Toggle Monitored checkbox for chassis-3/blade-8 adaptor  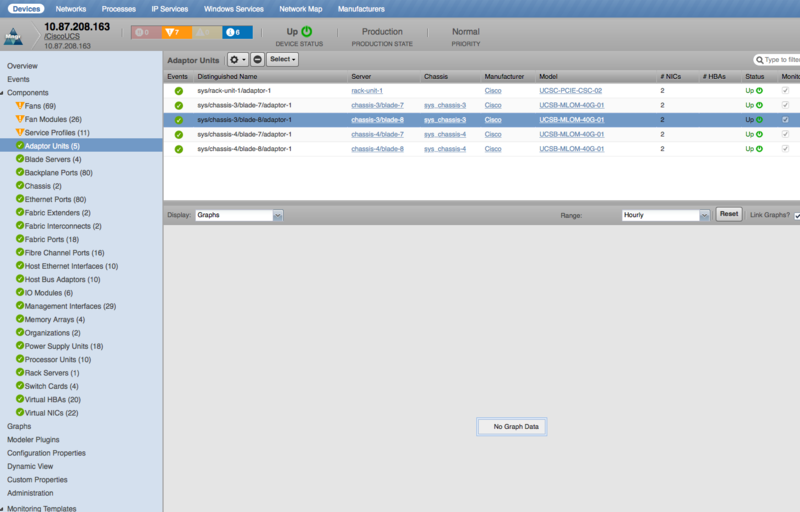(x=785, y=120)
